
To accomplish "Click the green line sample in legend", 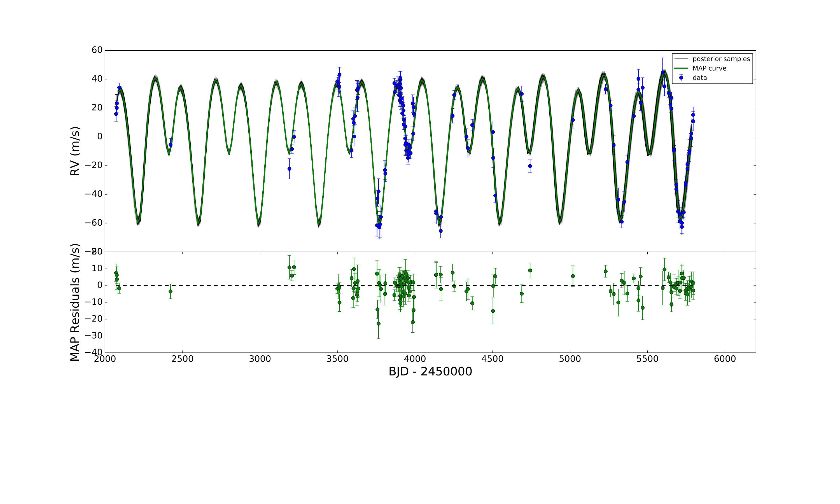I will pyautogui.click(x=681, y=68).
